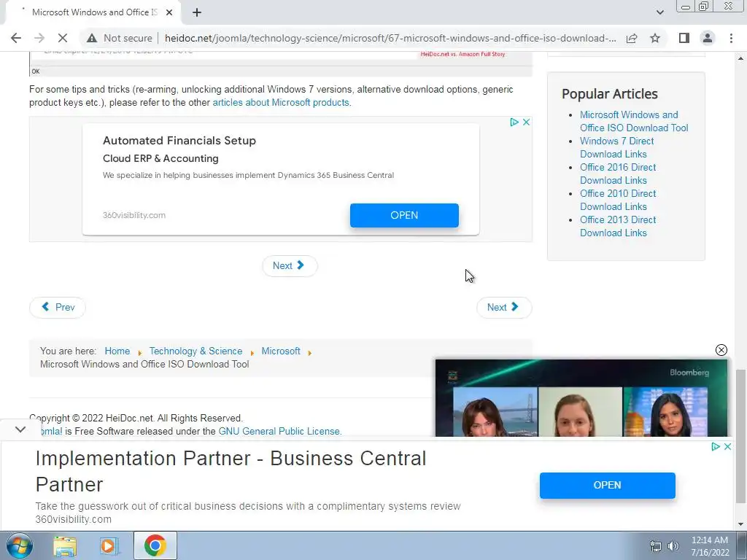747x560 pixels.
Task: Close the Automated Financials Setup ad
Action: pyautogui.click(x=526, y=122)
